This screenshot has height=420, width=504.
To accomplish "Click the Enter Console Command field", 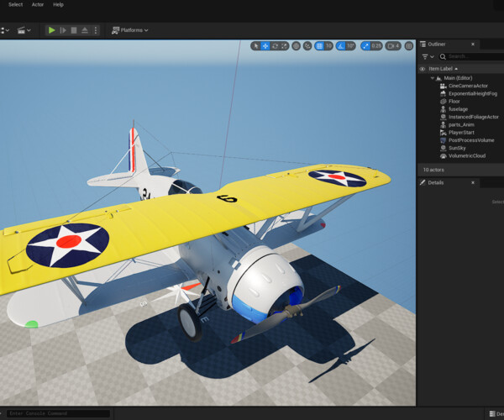I will (x=59, y=413).
